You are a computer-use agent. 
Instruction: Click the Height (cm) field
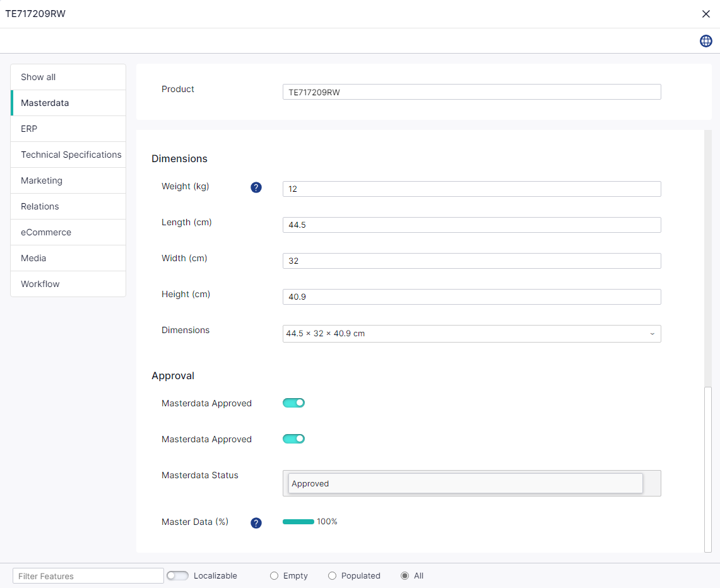(x=471, y=297)
